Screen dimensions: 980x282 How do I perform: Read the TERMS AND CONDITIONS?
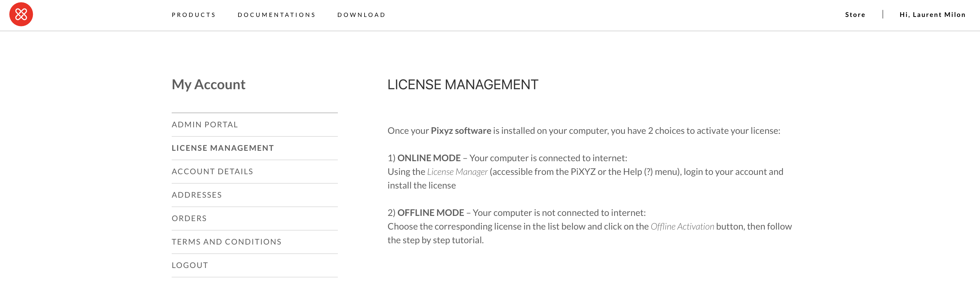click(226, 242)
